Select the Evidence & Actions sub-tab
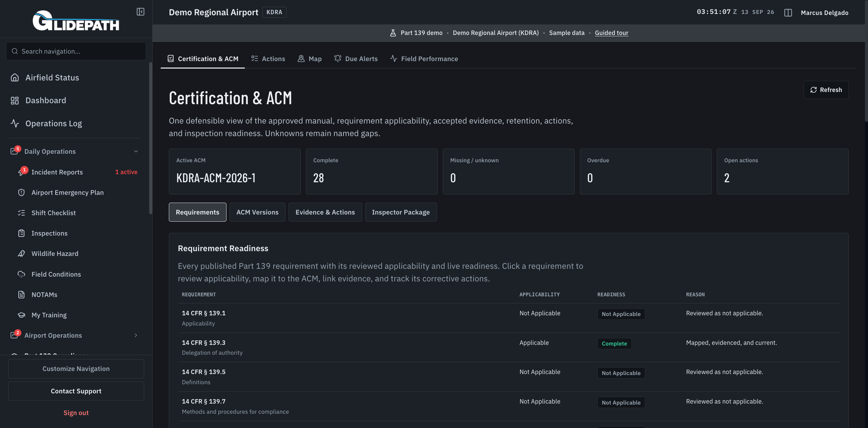Screen dimensions: 868x428 click(325, 212)
